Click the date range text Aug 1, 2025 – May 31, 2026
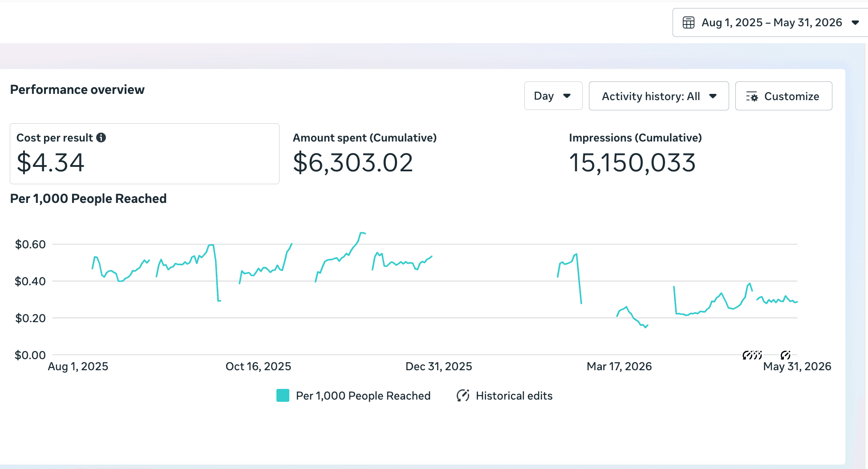 (x=771, y=23)
